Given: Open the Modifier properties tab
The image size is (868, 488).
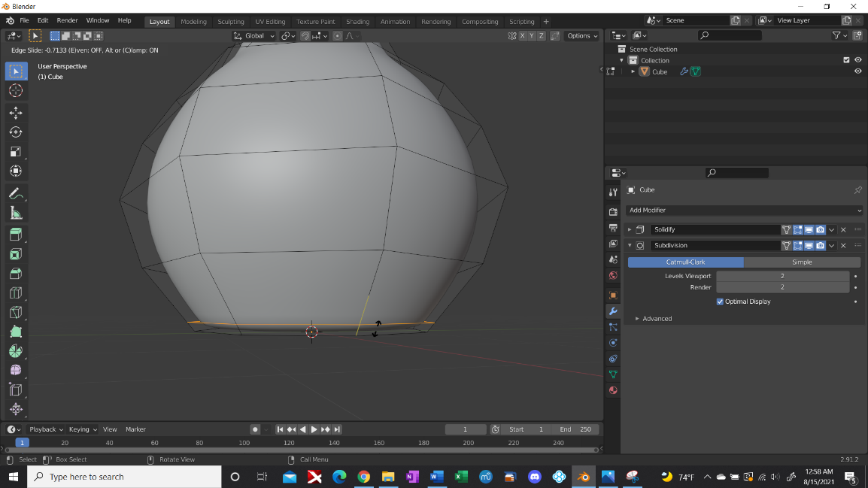Looking at the screenshot, I should click(x=613, y=311).
